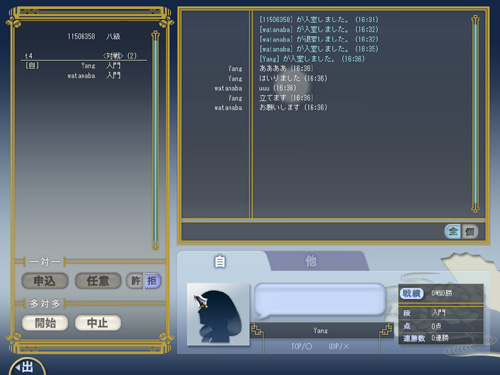Click the 戦績 record badge

tap(411, 293)
